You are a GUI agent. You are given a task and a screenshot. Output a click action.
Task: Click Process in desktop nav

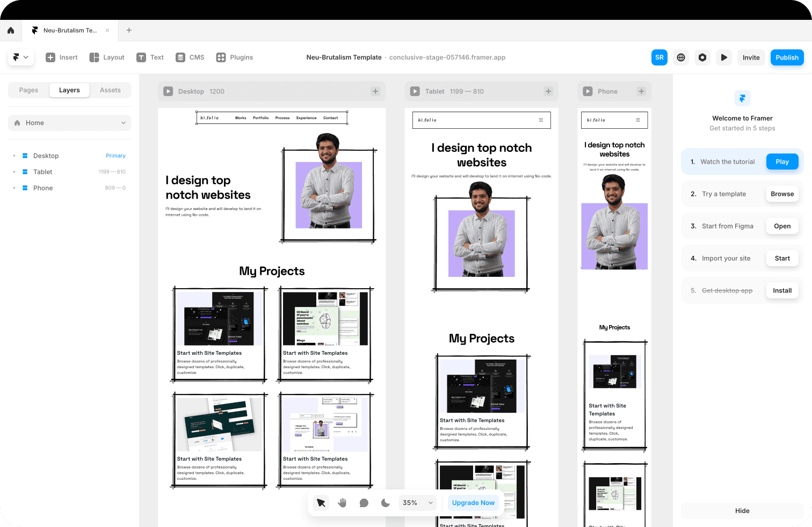click(282, 118)
